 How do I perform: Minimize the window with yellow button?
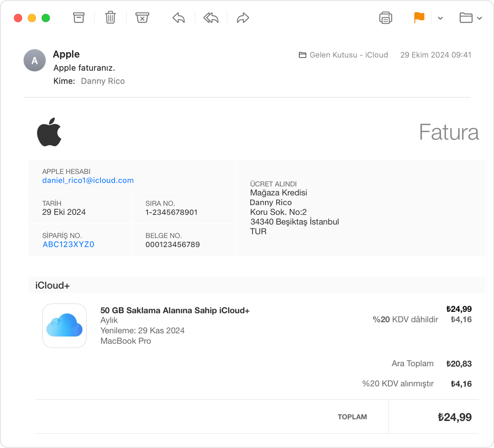tap(32, 18)
